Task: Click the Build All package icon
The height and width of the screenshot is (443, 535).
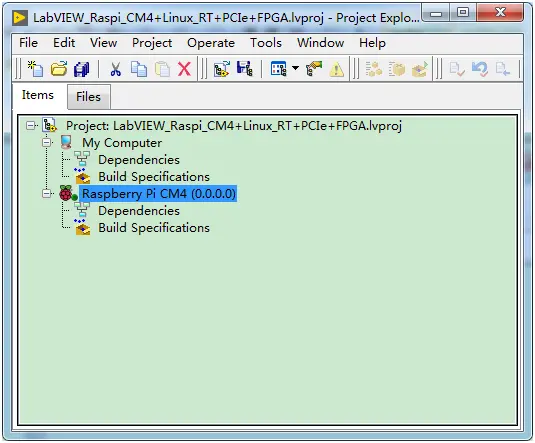Action: pos(396,69)
